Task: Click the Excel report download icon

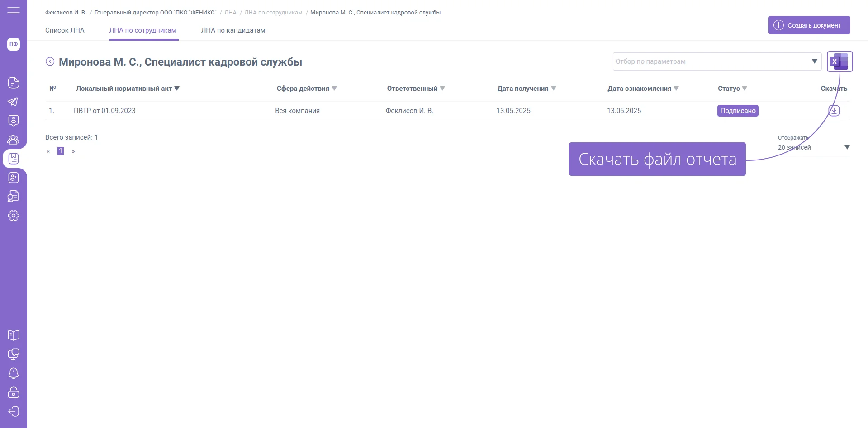Action: coord(840,61)
